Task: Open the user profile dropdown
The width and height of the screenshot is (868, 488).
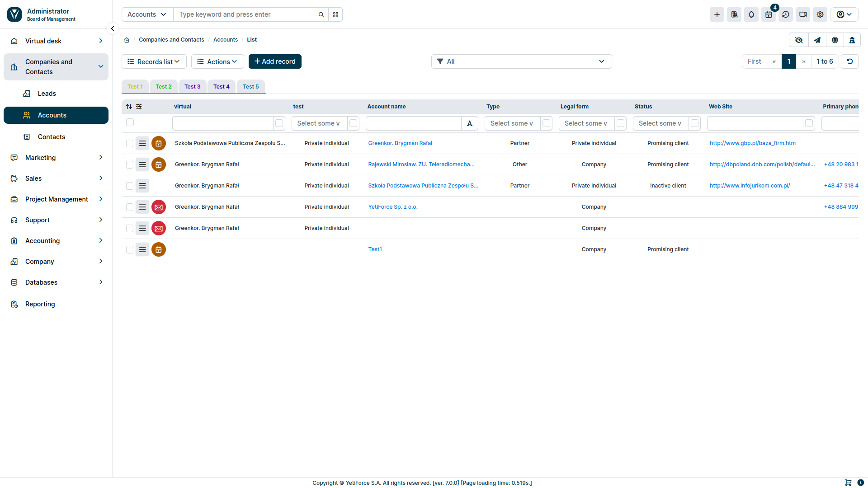Action: [844, 14]
